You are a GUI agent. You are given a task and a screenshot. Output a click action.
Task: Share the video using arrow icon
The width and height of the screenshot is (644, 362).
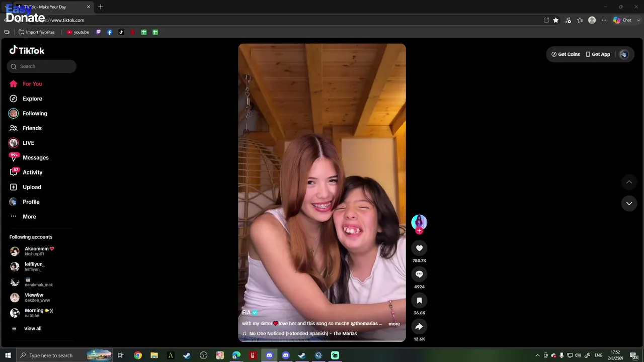pyautogui.click(x=419, y=326)
